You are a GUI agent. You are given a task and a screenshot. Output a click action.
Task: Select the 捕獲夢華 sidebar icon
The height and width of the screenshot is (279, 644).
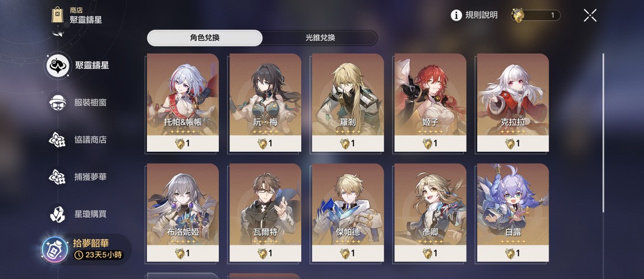pyautogui.click(x=58, y=176)
